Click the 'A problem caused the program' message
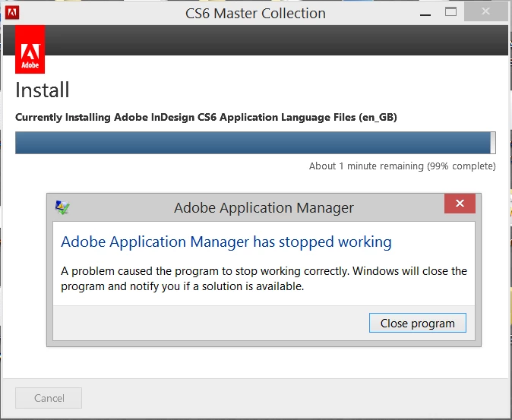The image size is (512, 420). coord(264,279)
